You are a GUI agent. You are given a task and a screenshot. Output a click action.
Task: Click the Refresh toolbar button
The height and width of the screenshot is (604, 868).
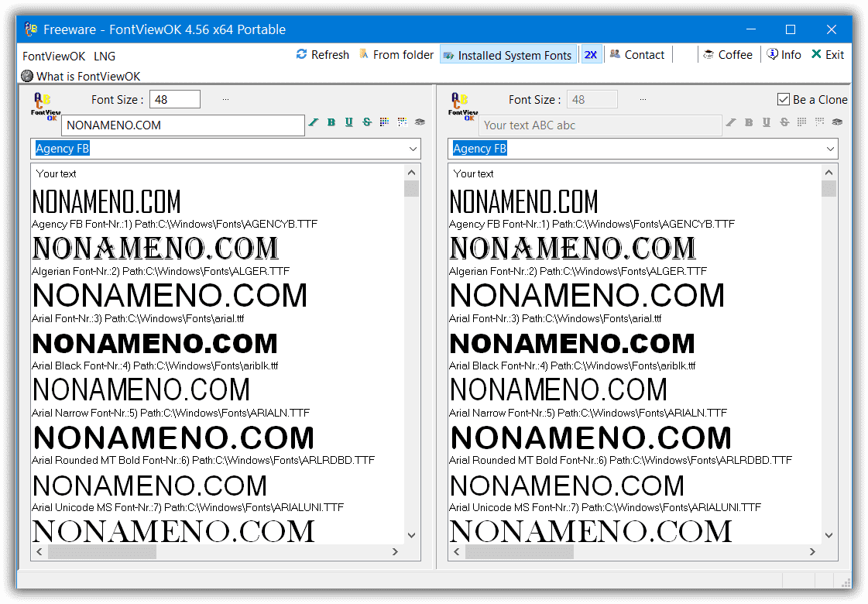click(322, 55)
